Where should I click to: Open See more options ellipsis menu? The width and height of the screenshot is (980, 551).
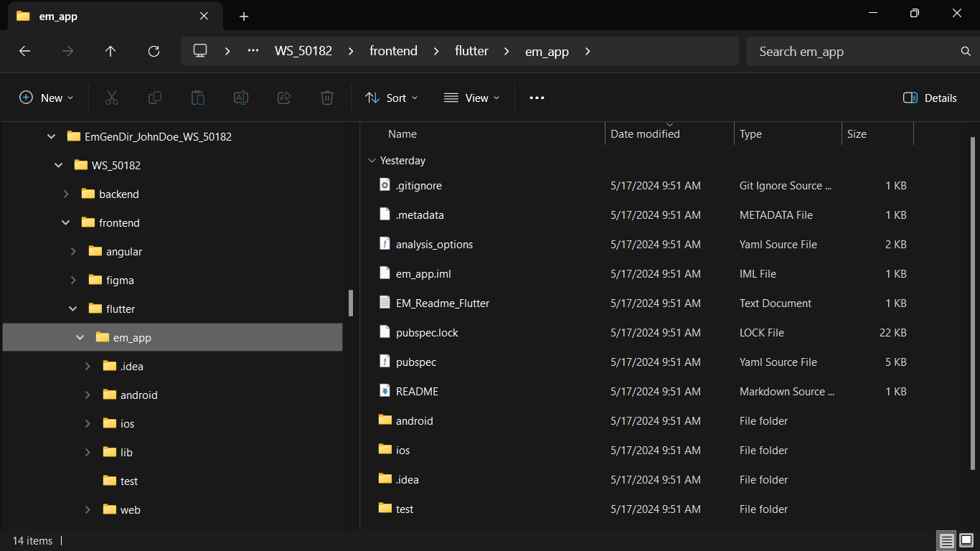537,98
